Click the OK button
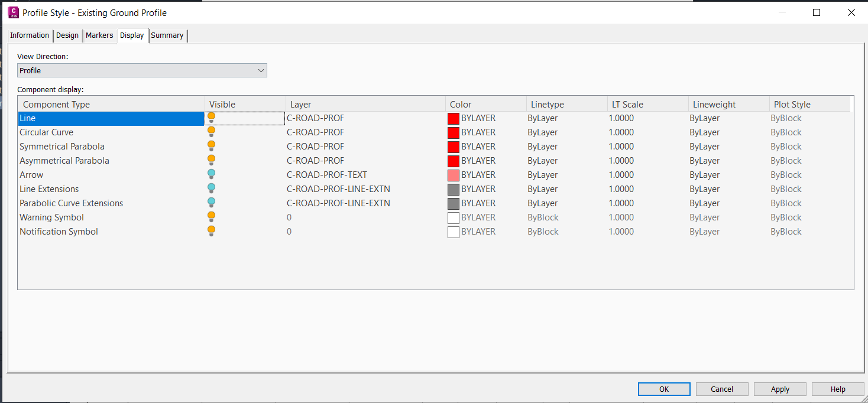868x403 pixels. tap(663, 389)
